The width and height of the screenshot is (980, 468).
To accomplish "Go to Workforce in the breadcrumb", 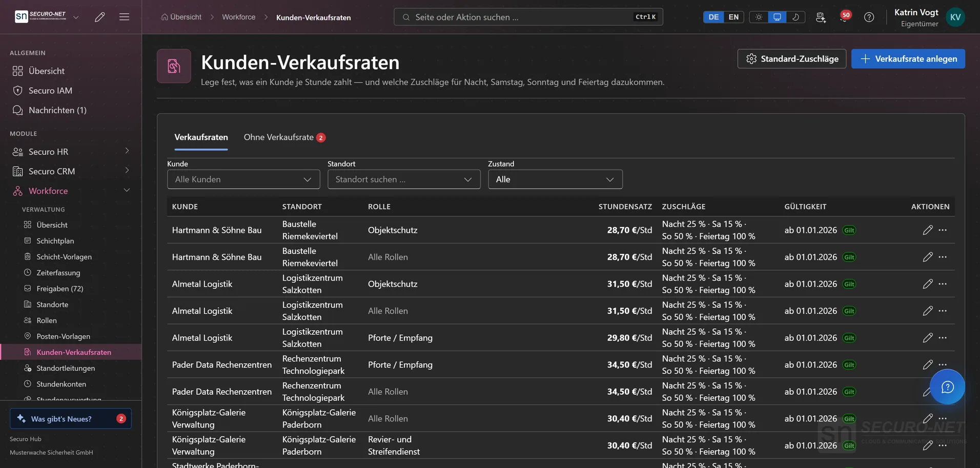I will pos(238,17).
